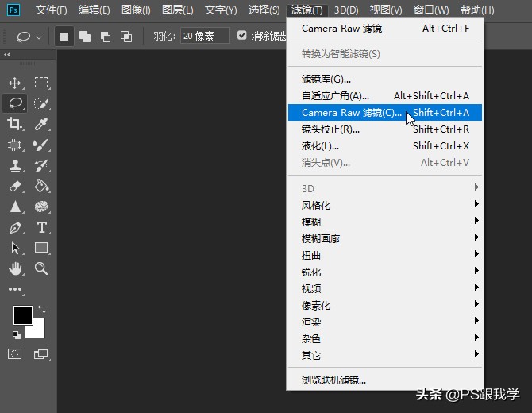Select the Rectangular Marquee tool
The image size is (532, 413).
[x=41, y=83]
